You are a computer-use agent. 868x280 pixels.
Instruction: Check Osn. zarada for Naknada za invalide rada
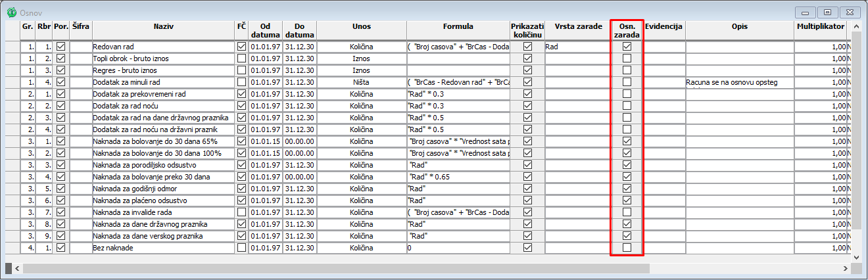click(627, 212)
